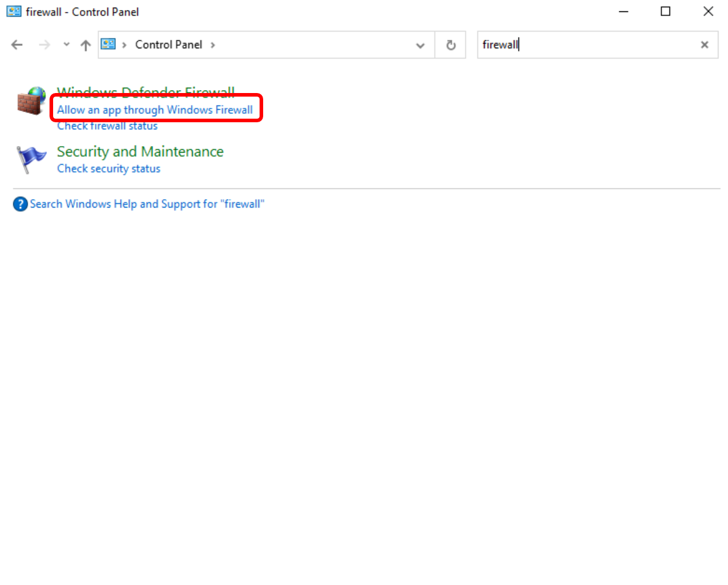The height and width of the screenshot is (585, 728).
Task: Click the blue help question mark icon
Action: coord(20,205)
